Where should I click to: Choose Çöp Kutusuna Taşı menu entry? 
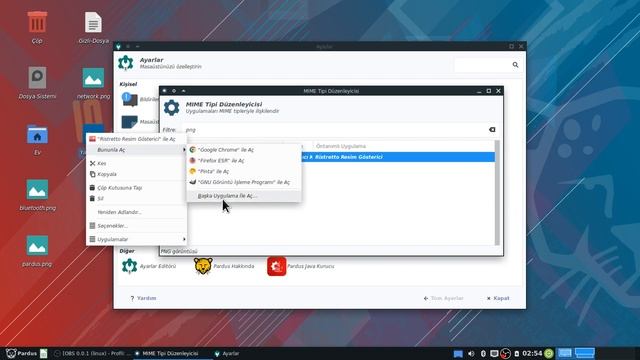(x=136, y=188)
